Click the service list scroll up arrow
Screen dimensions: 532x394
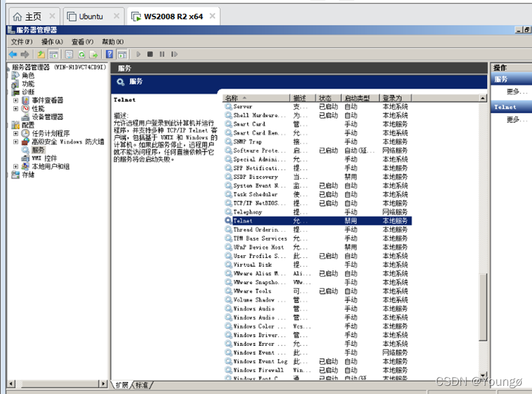483,98
